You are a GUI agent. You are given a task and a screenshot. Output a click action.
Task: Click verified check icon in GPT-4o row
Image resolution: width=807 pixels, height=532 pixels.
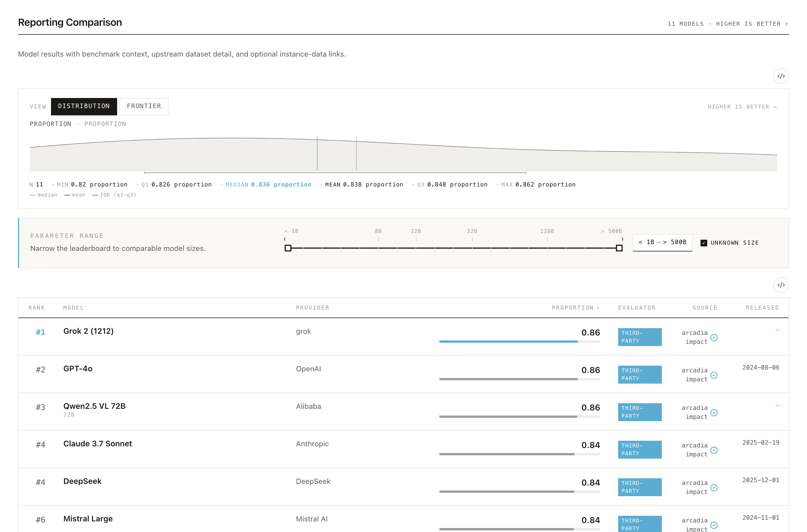pos(714,375)
